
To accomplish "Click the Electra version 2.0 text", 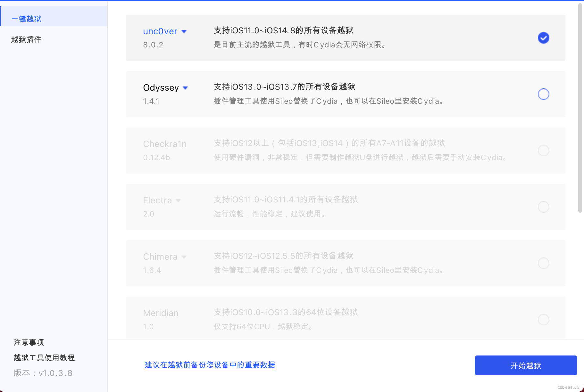I will point(148,214).
